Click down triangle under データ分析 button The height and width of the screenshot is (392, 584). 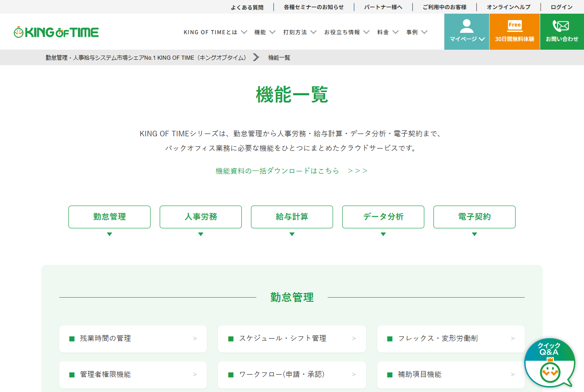coord(383,234)
